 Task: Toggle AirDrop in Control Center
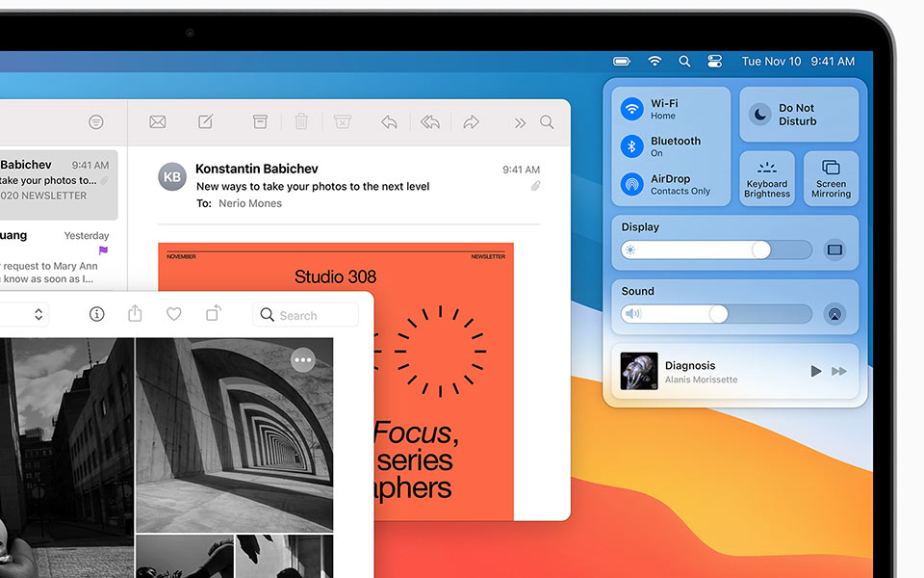pyautogui.click(x=631, y=184)
